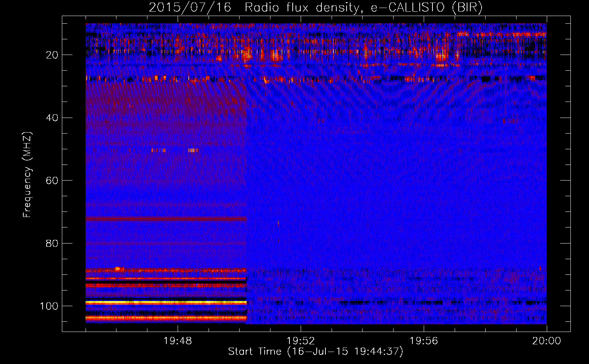Click the 19:56 time axis label

424,341
